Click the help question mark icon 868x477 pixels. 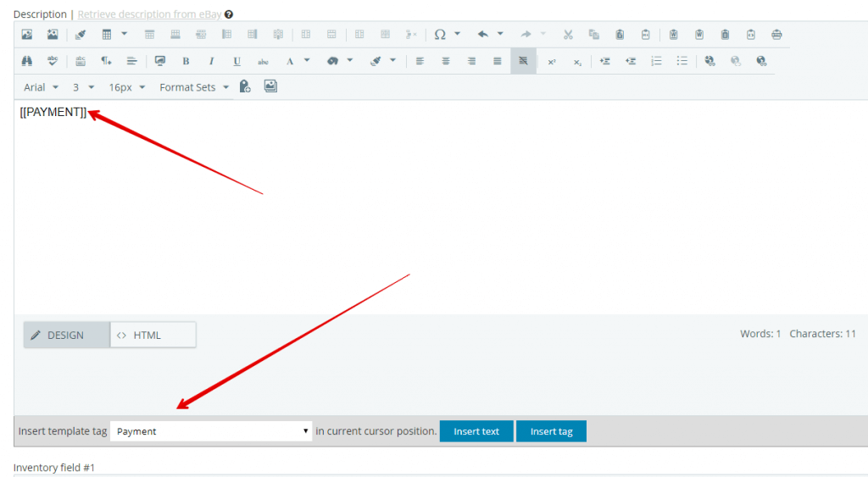[229, 14]
